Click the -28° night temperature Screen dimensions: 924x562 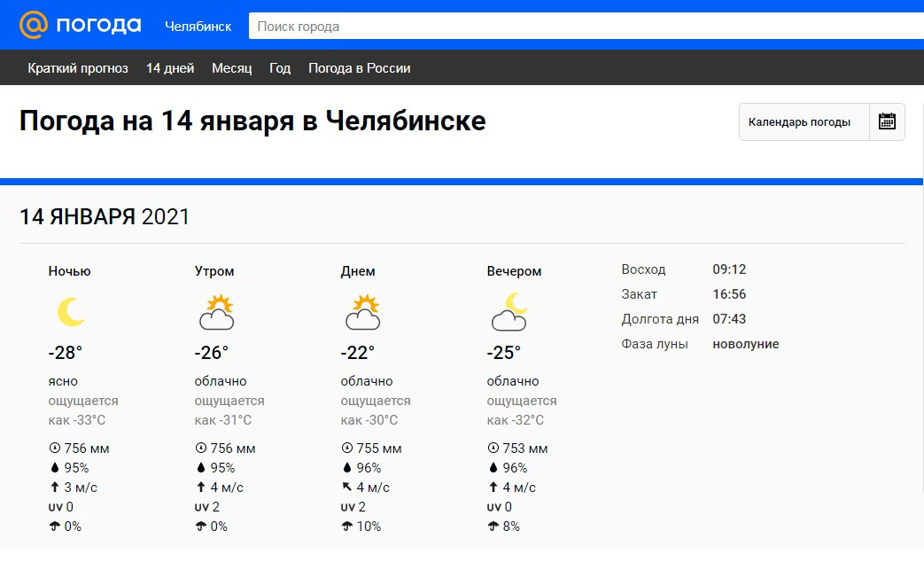click(66, 352)
